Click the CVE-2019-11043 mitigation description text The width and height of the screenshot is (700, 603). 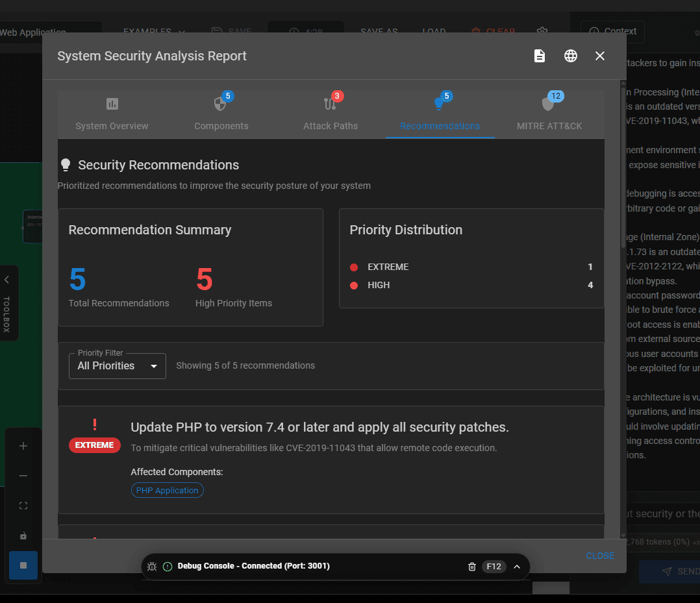coord(314,448)
